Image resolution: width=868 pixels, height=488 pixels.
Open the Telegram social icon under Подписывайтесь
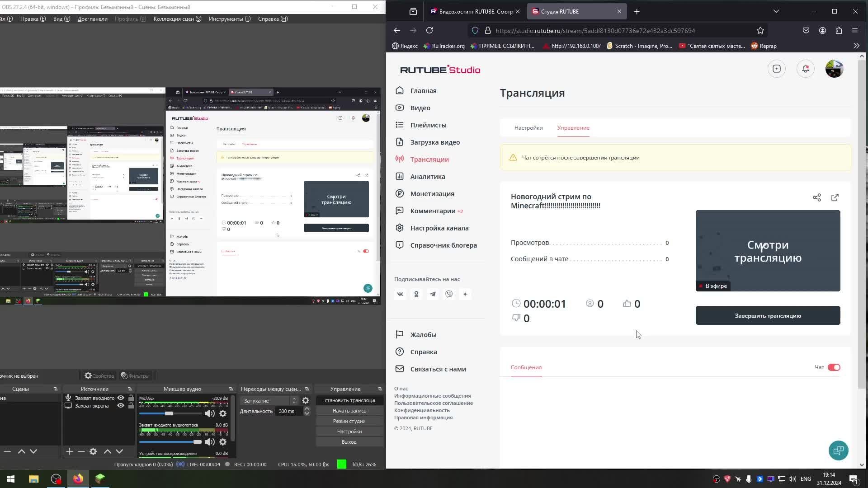click(432, 294)
